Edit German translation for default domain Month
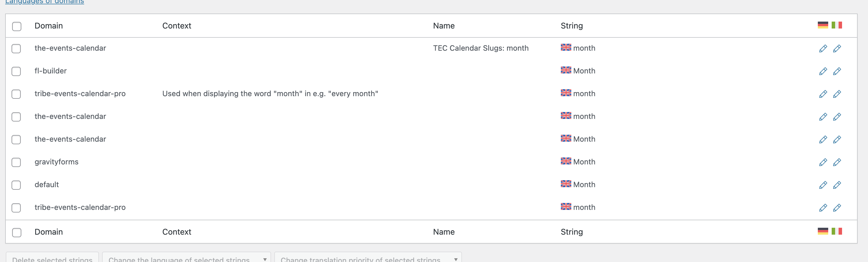Screen dimensions: 868x262 point(823,185)
